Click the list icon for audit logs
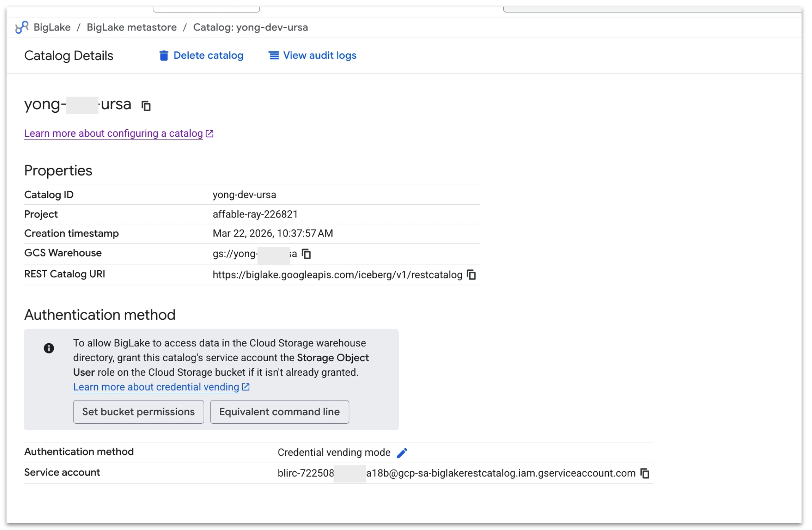The image size is (812, 530). tap(274, 56)
